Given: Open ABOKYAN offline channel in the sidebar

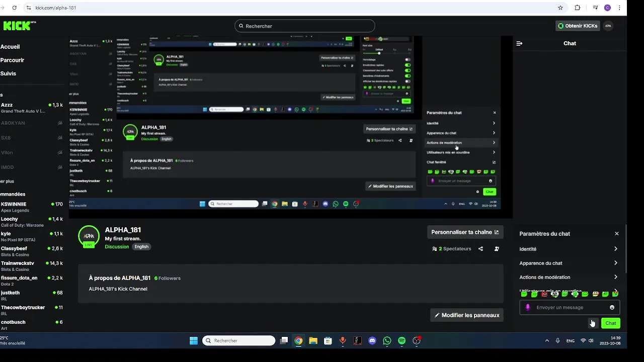Looking at the screenshot, I should coord(31,123).
